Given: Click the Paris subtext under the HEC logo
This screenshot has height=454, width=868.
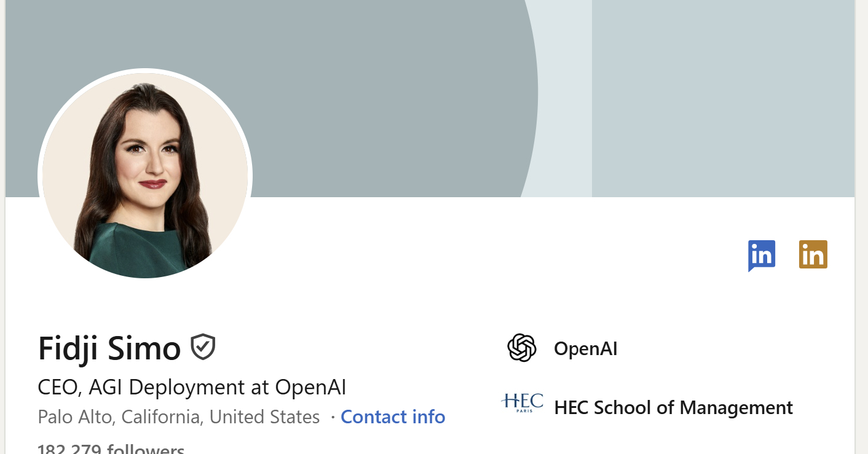Looking at the screenshot, I should 523,410.
